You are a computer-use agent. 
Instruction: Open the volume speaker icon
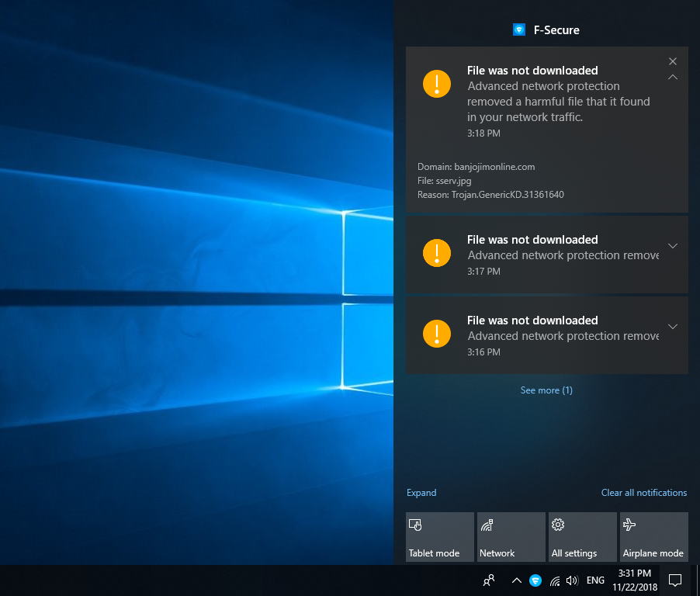pos(573,580)
